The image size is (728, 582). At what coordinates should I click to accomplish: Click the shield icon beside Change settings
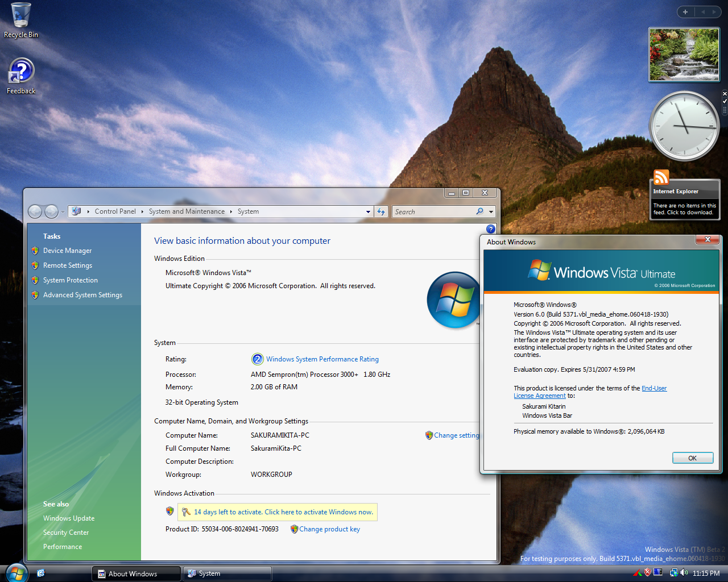(x=429, y=435)
